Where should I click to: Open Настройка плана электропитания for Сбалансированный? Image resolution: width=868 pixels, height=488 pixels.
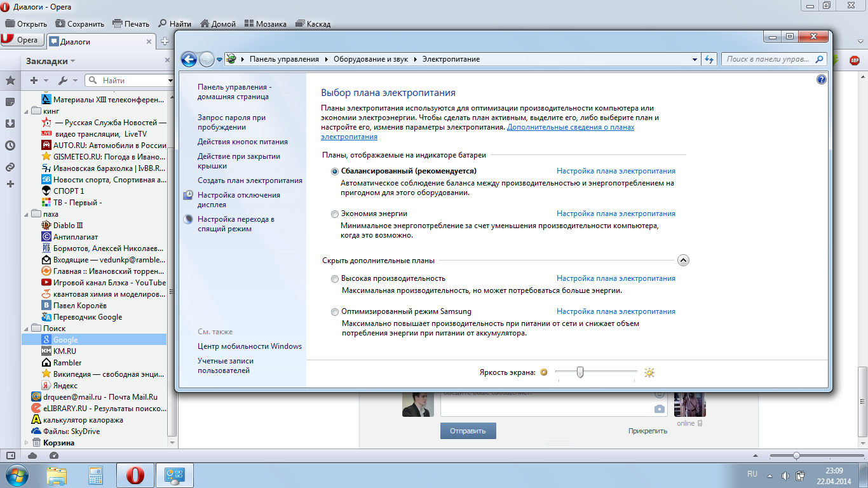tap(616, 172)
